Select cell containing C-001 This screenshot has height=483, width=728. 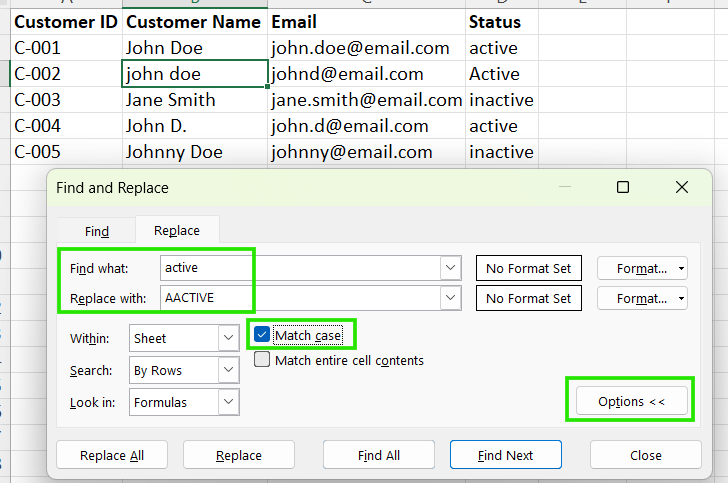coord(66,48)
